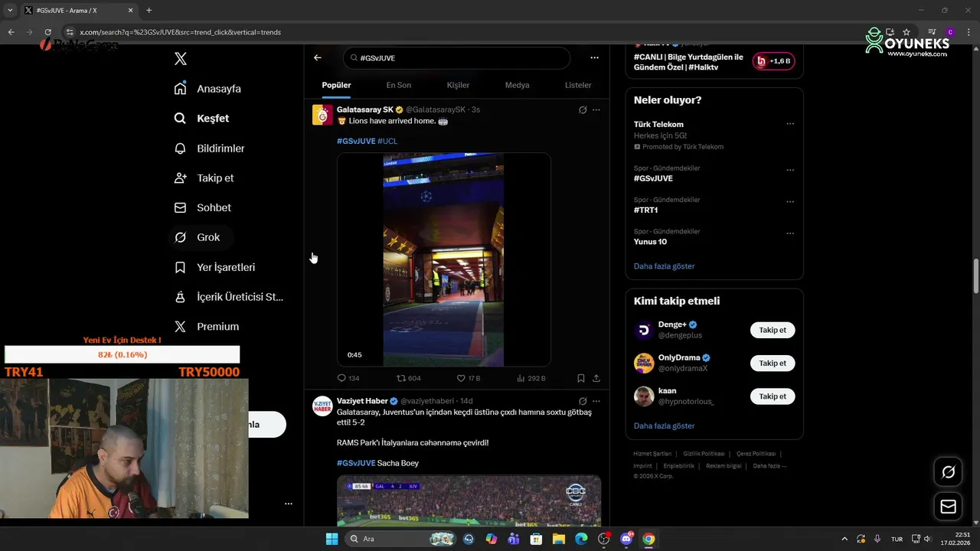
Task: Click Grok icon on Vaziyet Haber post
Action: [583, 401]
